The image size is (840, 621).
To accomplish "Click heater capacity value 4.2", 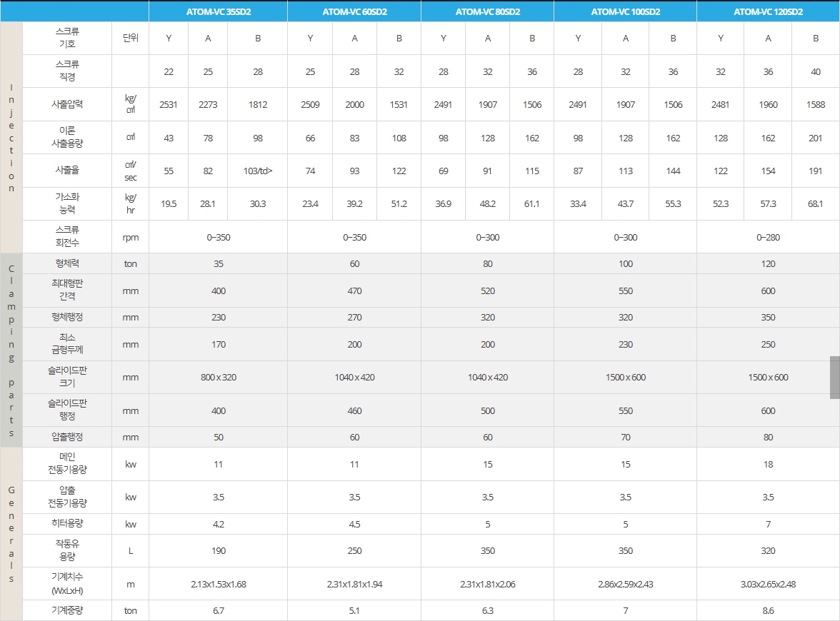I will point(219,525).
